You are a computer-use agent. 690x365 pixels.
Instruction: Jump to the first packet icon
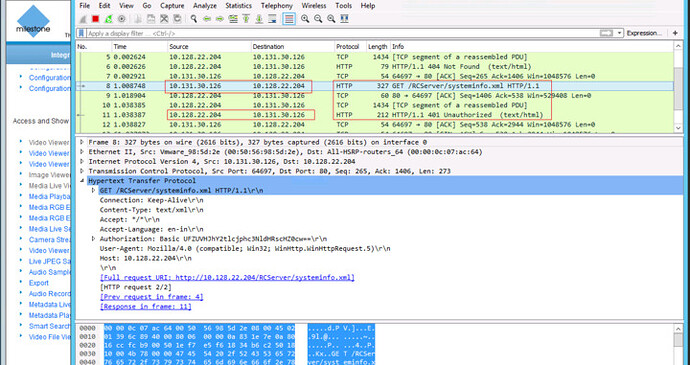pos(246,19)
